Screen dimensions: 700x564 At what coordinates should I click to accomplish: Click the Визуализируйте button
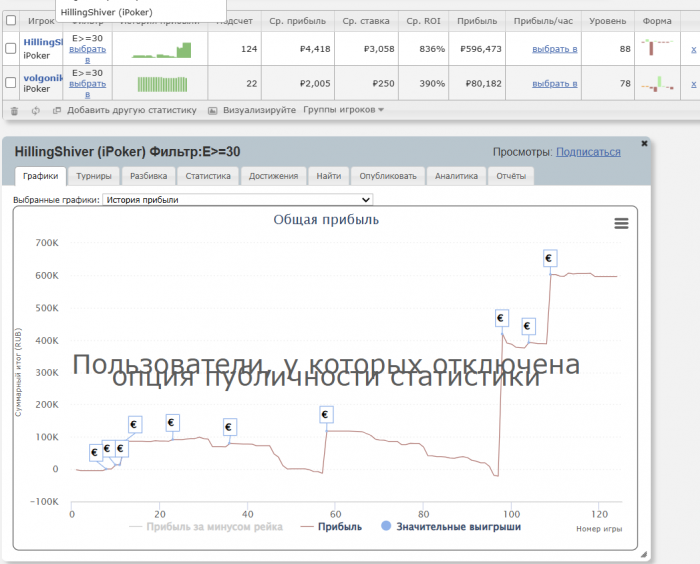[x=259, y=110]
